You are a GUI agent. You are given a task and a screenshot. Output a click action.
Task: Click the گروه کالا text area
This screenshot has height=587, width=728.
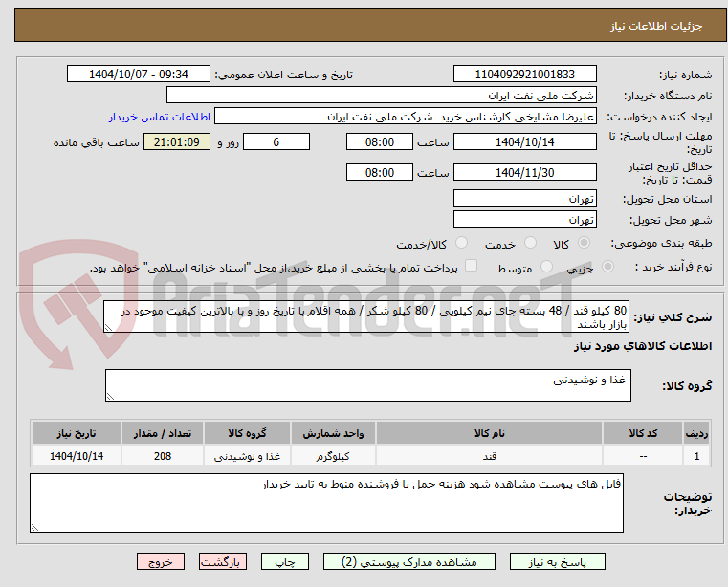click(x=367, y=385)
